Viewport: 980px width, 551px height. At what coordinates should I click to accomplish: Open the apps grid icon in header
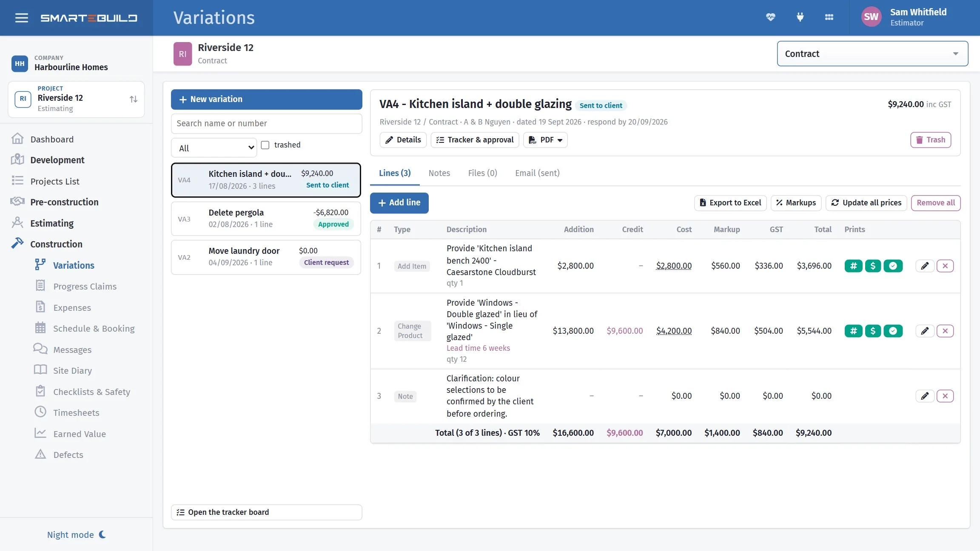coord(829,17)
